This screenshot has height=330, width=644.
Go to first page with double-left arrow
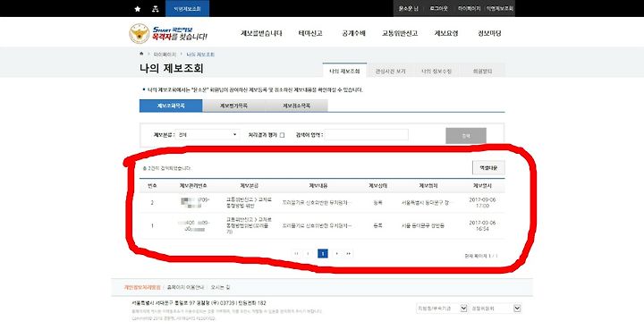tap(296, 254)
